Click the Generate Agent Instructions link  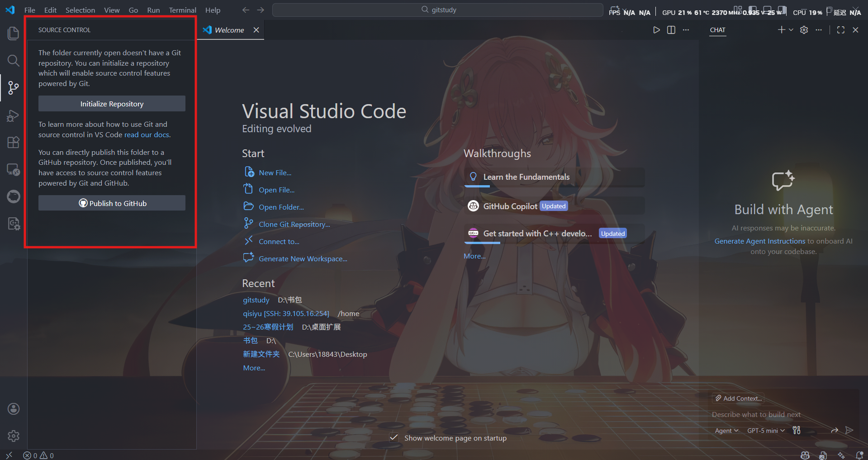(760, 241)
